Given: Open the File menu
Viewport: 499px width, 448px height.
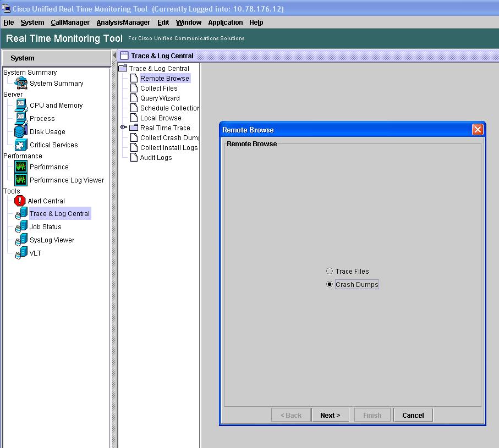Looking at the screenshot, I should [x=9, y=22].
